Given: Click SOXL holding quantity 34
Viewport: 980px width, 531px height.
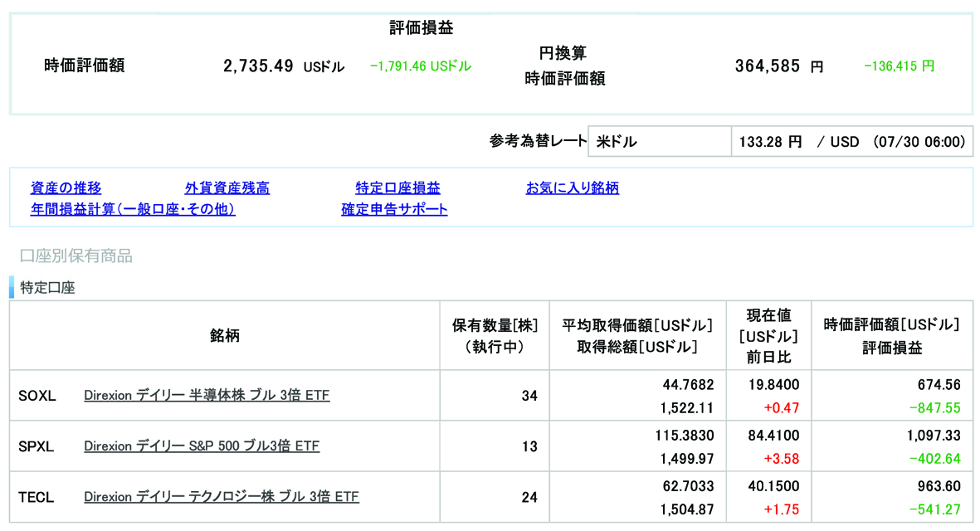Looking at the screenshot, I should coord(529,396).
